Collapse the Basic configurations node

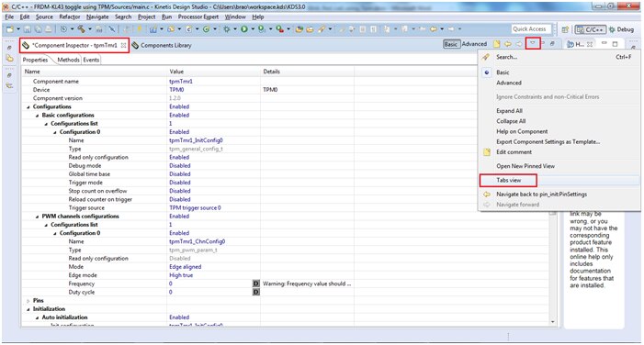tap(37, 116)
